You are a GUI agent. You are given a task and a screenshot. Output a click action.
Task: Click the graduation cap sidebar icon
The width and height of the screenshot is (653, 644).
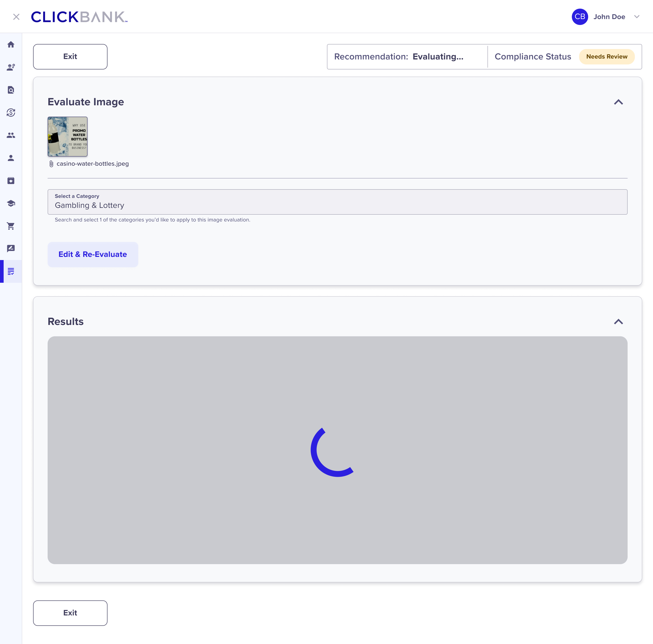(11, 203)
